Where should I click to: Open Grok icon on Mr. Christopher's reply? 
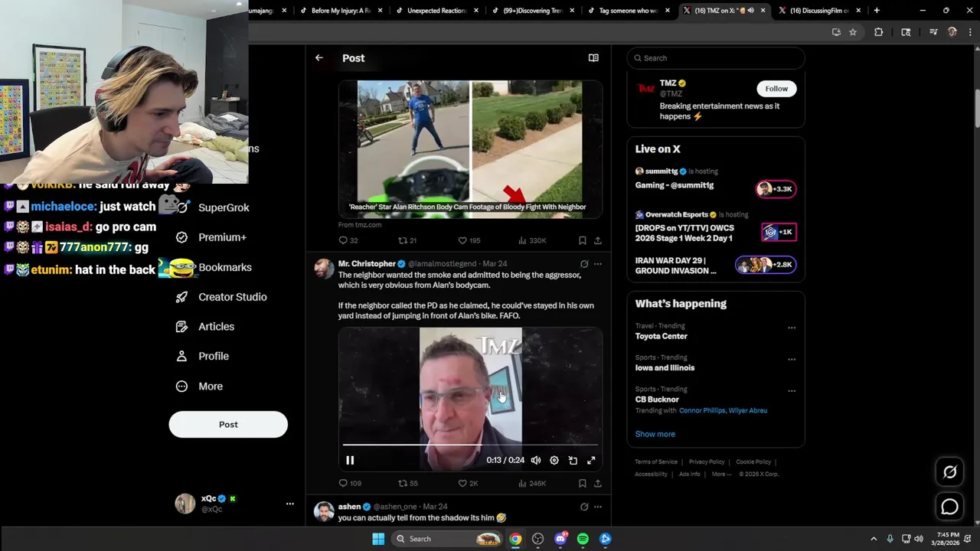tap(584, 264)
